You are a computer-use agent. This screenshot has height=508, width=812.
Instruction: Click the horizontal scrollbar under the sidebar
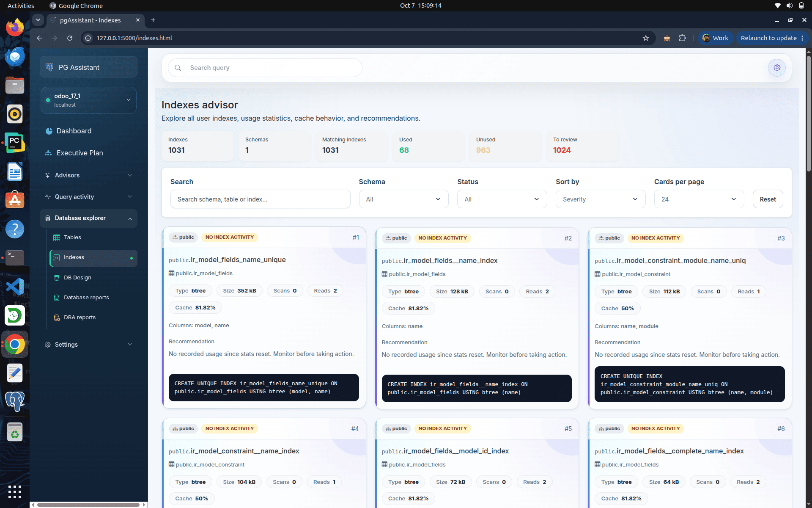[x=88, y=505]
